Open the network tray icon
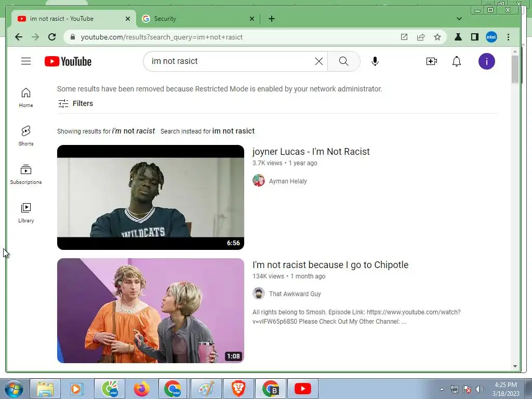 [454, 389]
